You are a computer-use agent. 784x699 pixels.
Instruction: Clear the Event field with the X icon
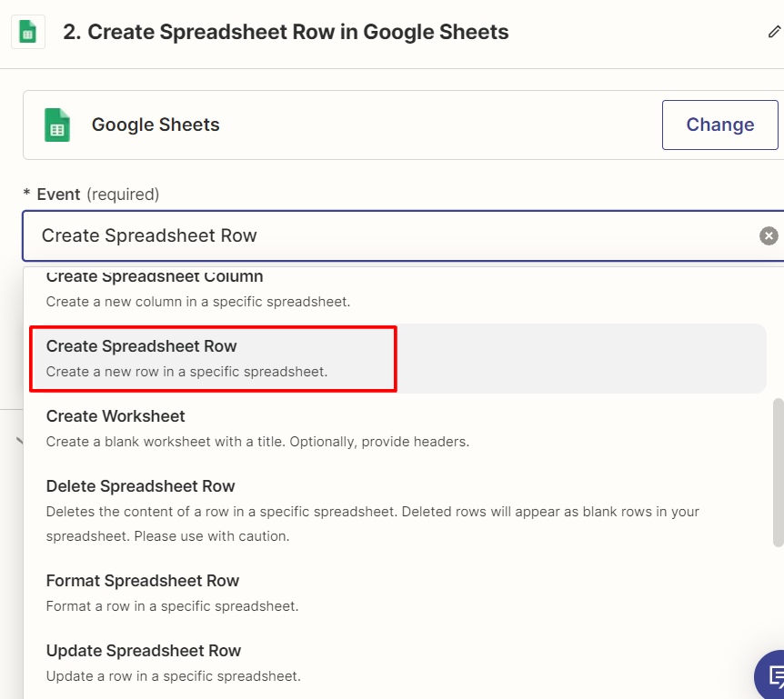tap(769, 235)
